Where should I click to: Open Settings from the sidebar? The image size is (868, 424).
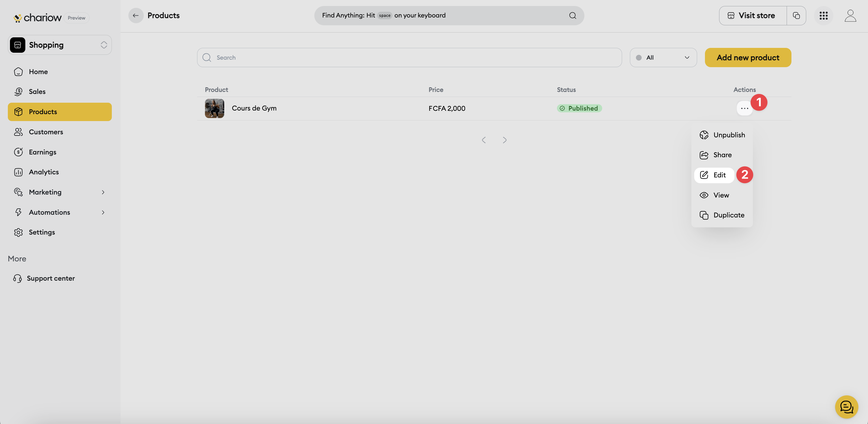60,232
